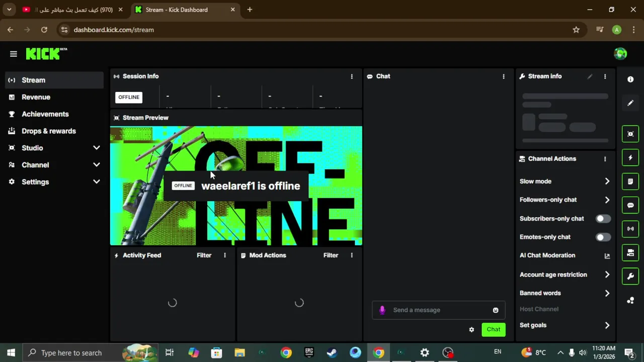Open Channel Actions three-dot options
Viewport: 644px width, 362px height.
[605, 159]
